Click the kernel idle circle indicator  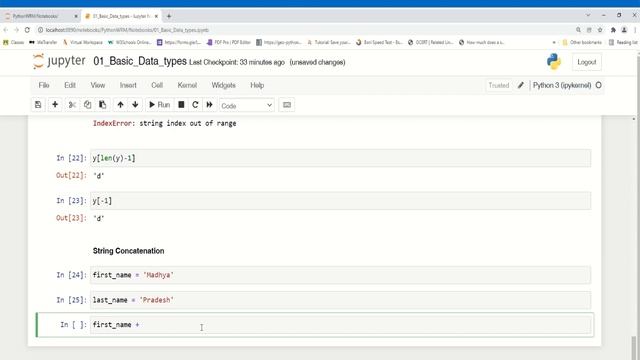(x=598, y=85)
